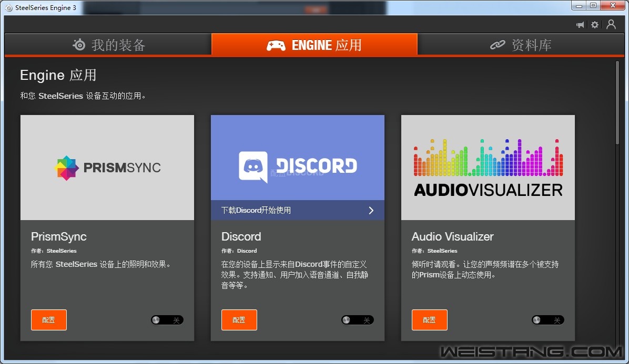The height and width of the screenshot is (364, 629).
Task: Minimize the SteelSeries Engine window
Action: click(579, 6)
